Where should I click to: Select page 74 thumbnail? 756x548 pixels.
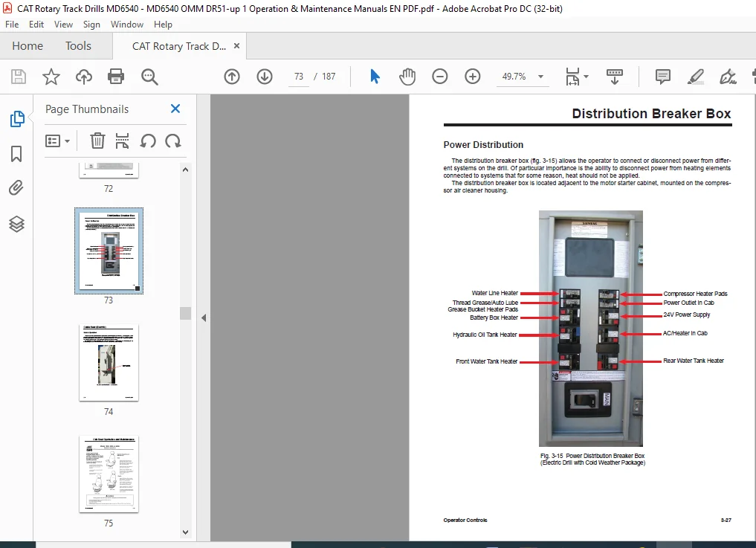tap(109, 362)
